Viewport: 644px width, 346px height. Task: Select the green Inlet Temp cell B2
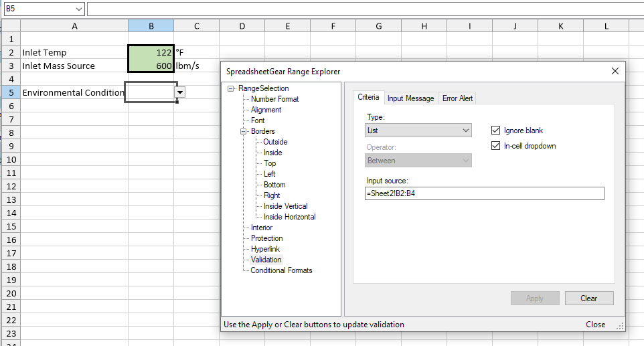pyautogui.click(x=151, y=52)
